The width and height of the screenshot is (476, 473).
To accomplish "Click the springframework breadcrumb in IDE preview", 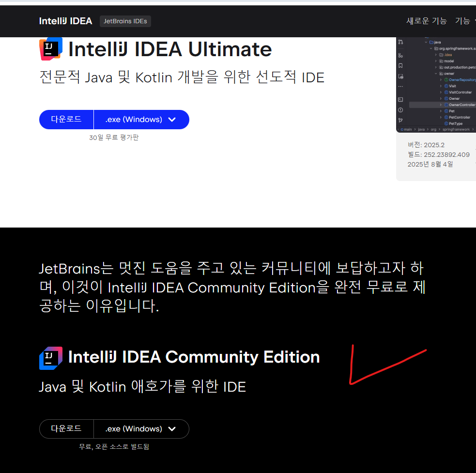I will click(x=456, y=129).
